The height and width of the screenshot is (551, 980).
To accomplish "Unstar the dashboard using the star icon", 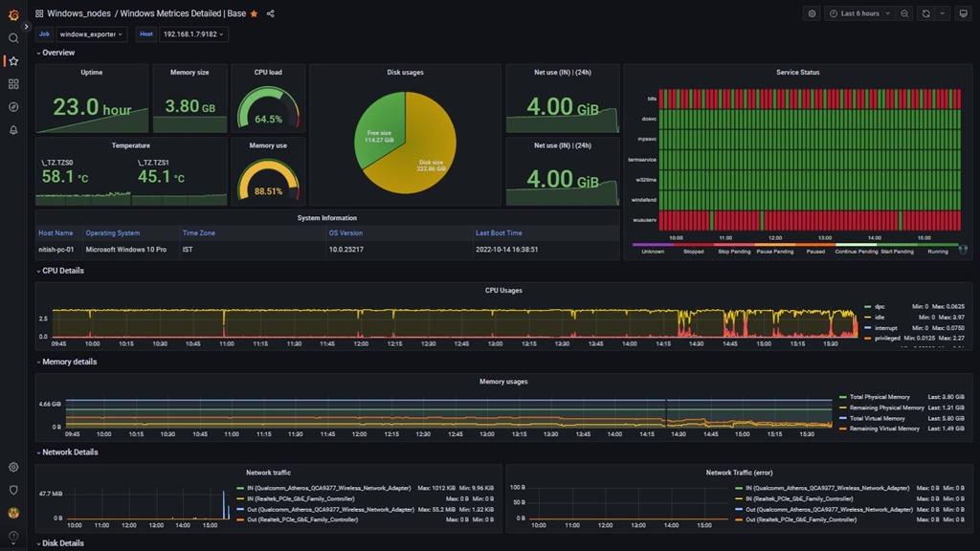I will [254, 14].
